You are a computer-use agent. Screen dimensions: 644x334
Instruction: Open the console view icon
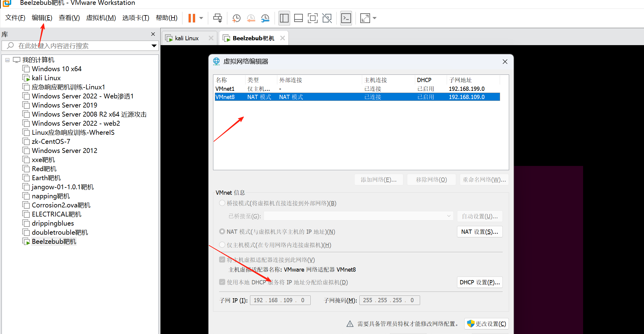point(346,18)
